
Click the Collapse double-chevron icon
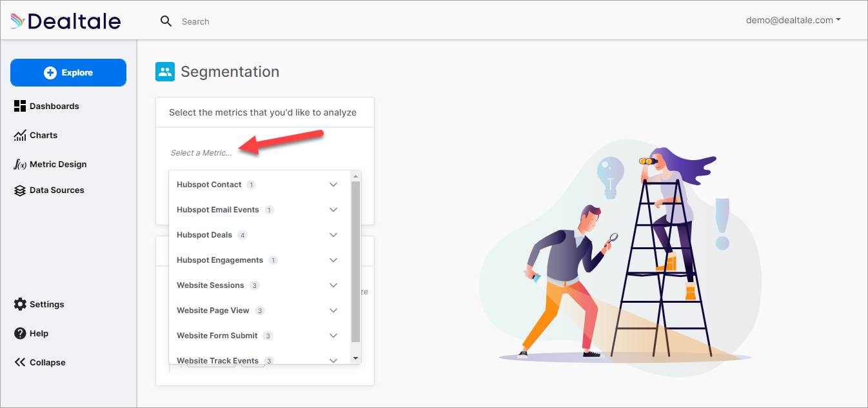(x=20, y=362)
